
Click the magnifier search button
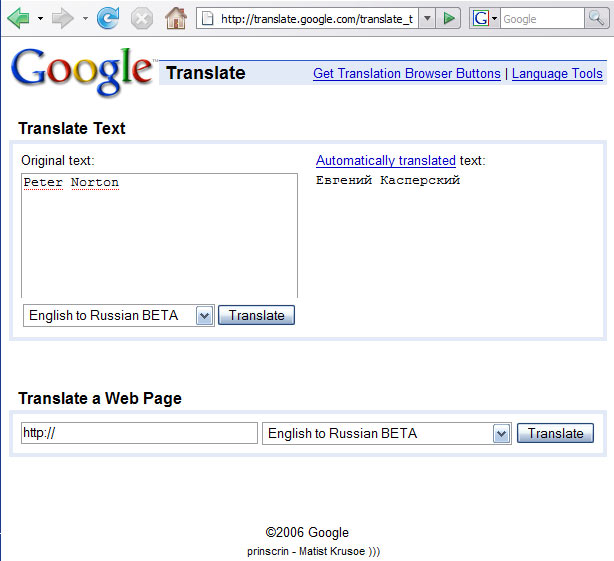[596, 18]
